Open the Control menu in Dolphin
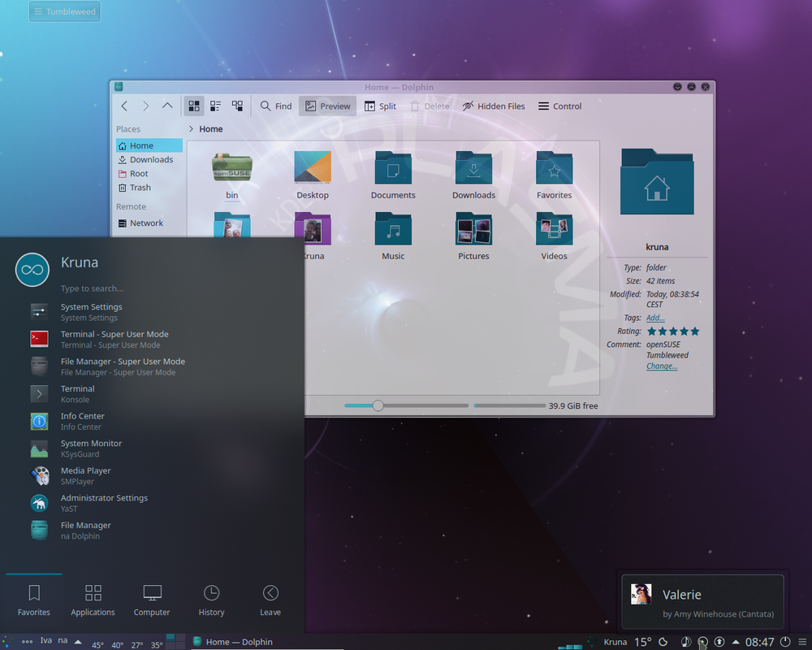Viewport: 812px width, 650px height. click(559, 106)
